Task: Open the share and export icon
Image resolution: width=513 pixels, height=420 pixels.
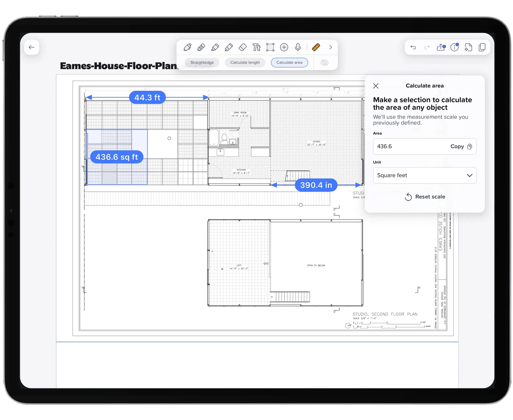Action: [x=441, y=47]
